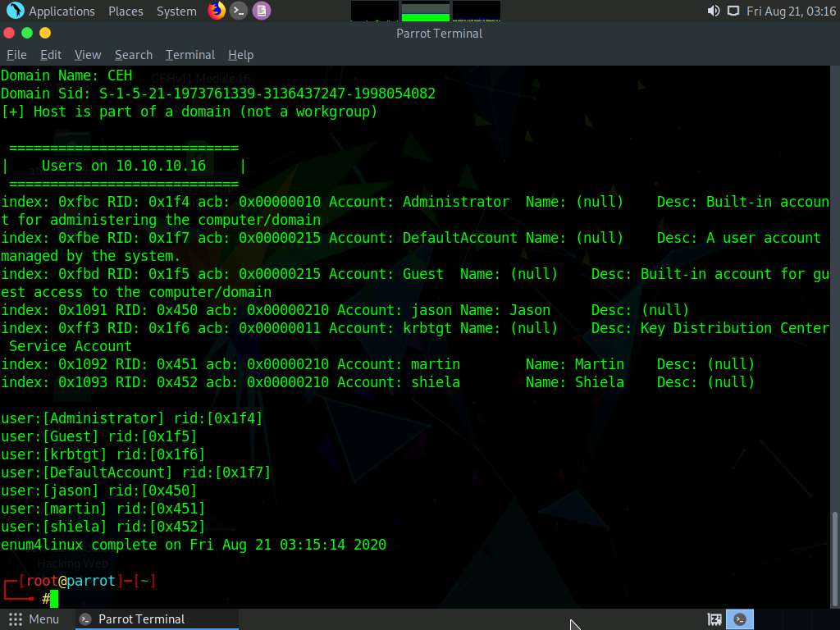Close the Parrot Terminal with the red button

[8, 33]
